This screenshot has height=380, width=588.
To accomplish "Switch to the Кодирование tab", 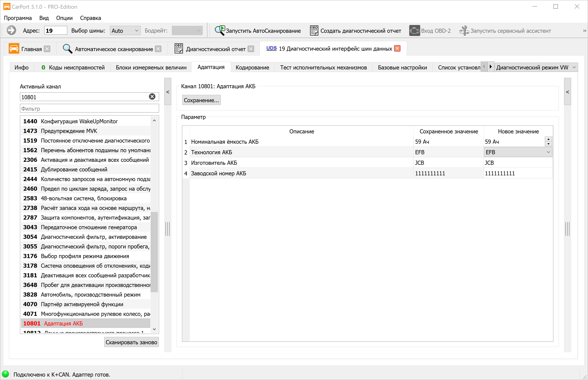I will point(252,67).
